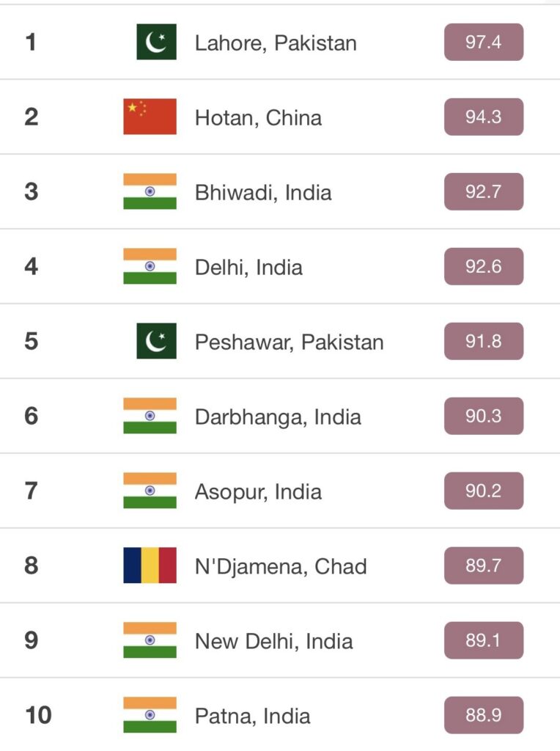Click the India flag next to Bhiwadi
The height and width of the screenshot is (751, 560).
pos(150,191)
